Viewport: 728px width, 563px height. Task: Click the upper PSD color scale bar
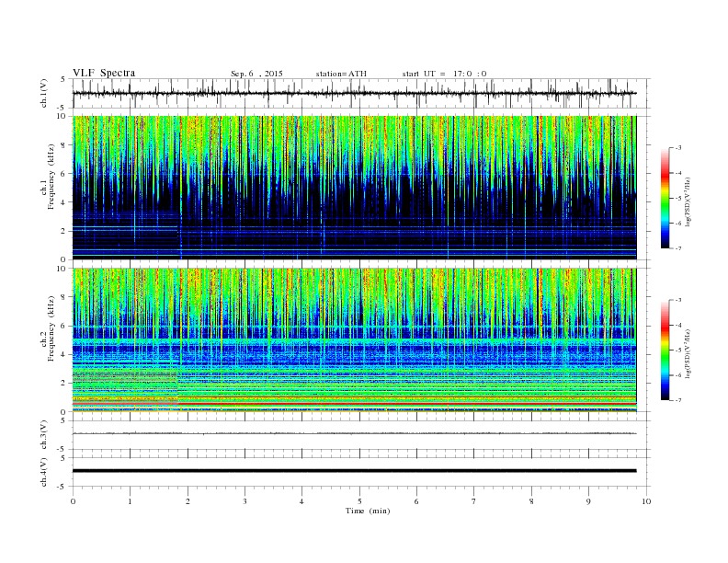click(665, 198)
